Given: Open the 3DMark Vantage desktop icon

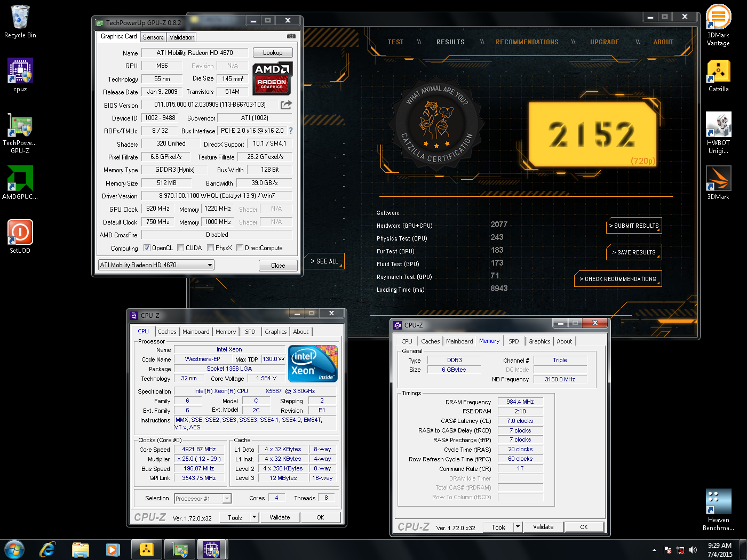Looking at the screenshot, I should 718,25.
